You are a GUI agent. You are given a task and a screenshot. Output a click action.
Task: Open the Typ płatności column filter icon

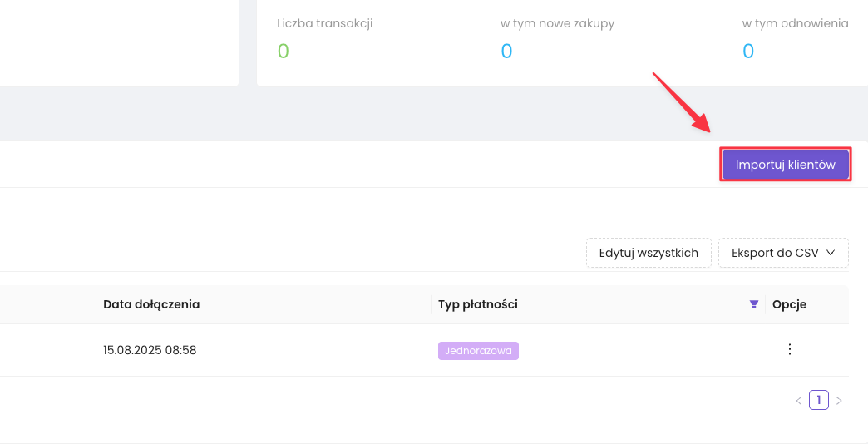pyautogui.click(x=753, y=305)
